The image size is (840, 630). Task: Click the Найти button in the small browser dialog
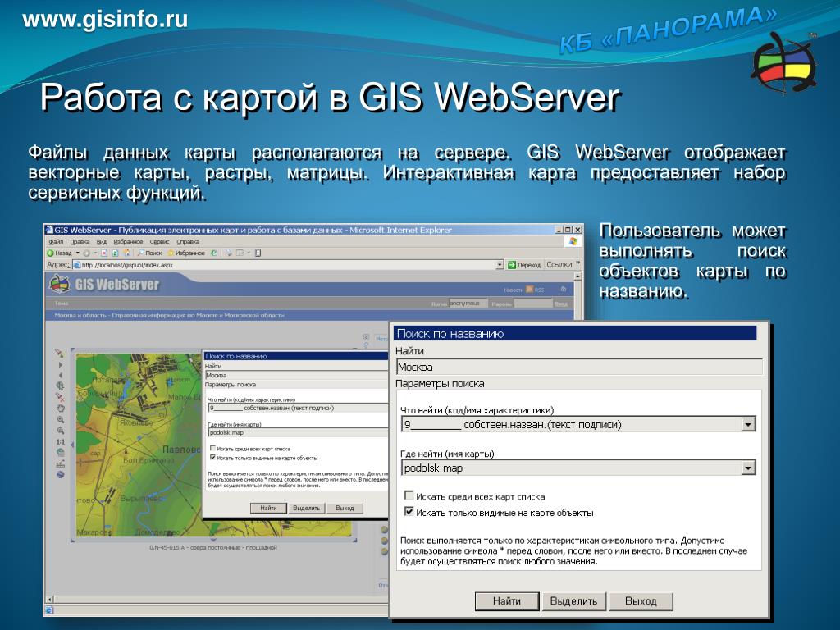(x=268, y=508)
